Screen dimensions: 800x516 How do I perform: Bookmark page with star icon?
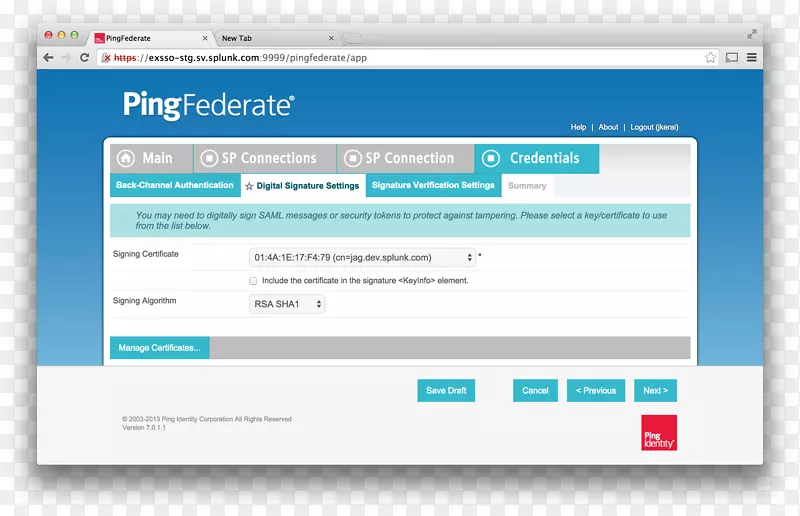(710, 58)
